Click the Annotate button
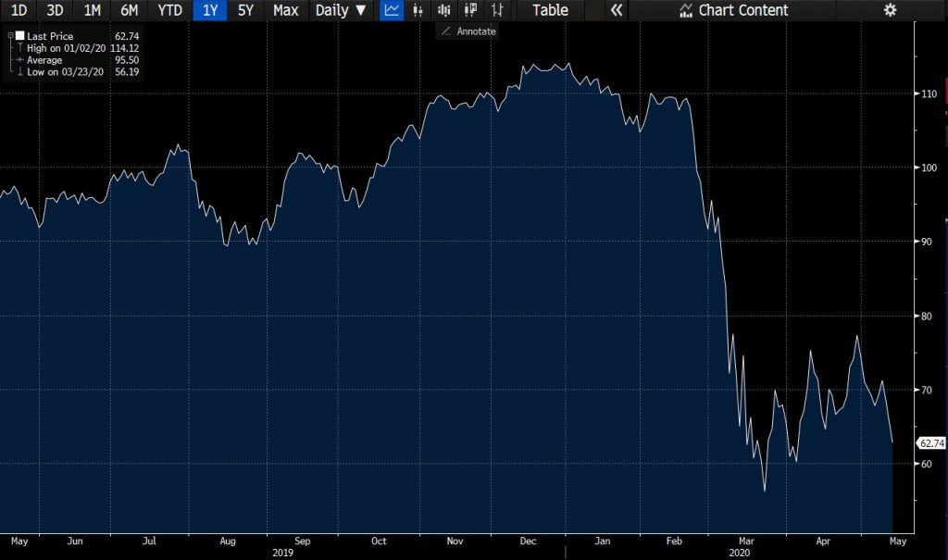The height and width of the screenshot is (560, 948). point(468,31)
